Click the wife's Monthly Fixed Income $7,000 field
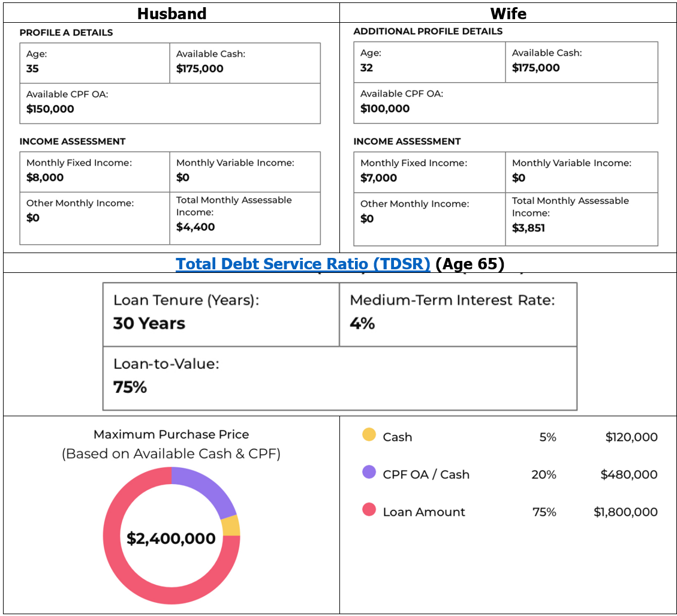The image size is (677, 616). pos(429,172)
